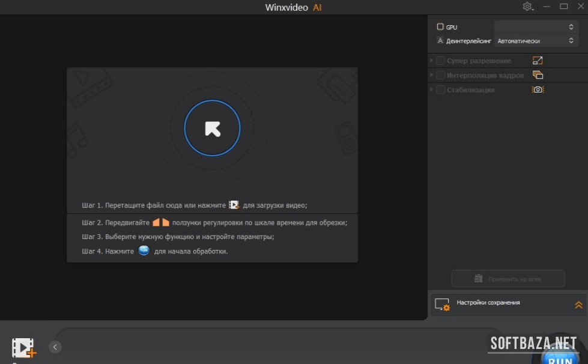Expand the Настройки сохранения double chevron
The height and width of the screenshot is (364, 588).
[x=578, y=305]
